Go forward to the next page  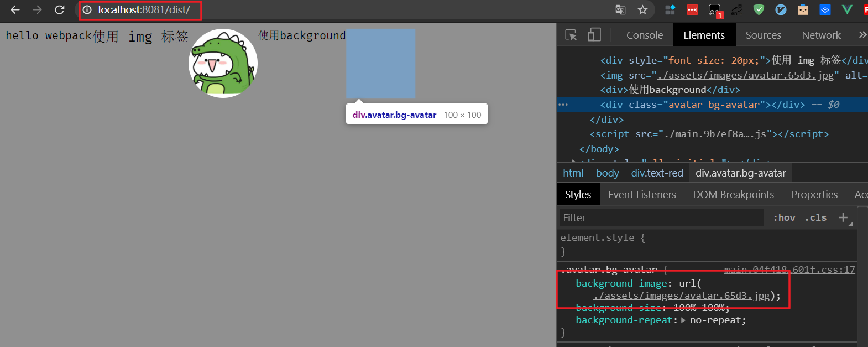37,10
